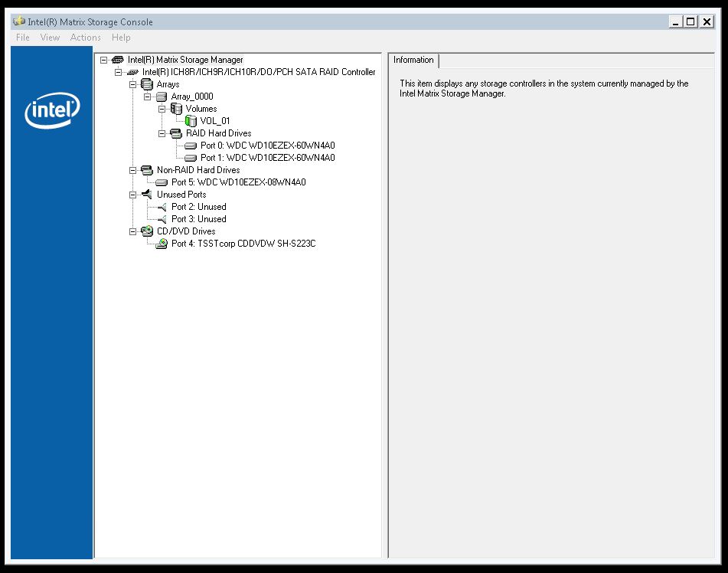Collapse the SATA RAID Controller node
The width and height of the screenshot is (728, 573).
(x=119, y=72)
